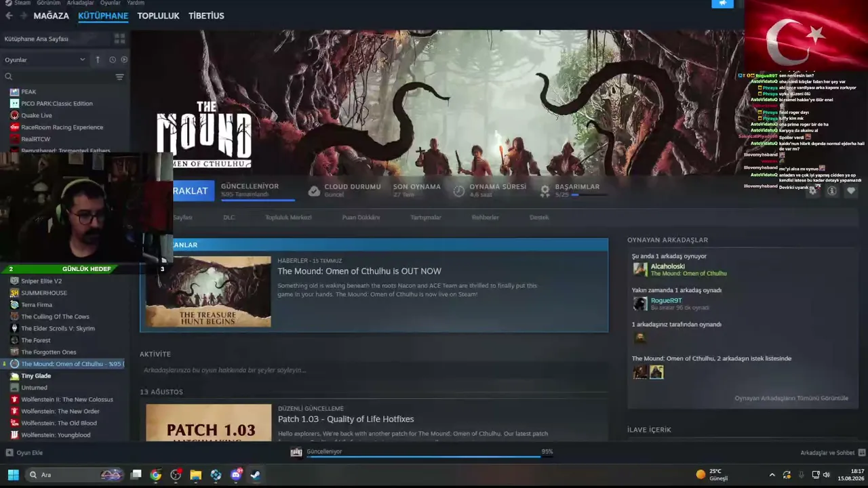This screenshot has width=868, height=488.
Task: Open Arkadaşlar ve Sohbet panel
Action: [x=833, y=452]
